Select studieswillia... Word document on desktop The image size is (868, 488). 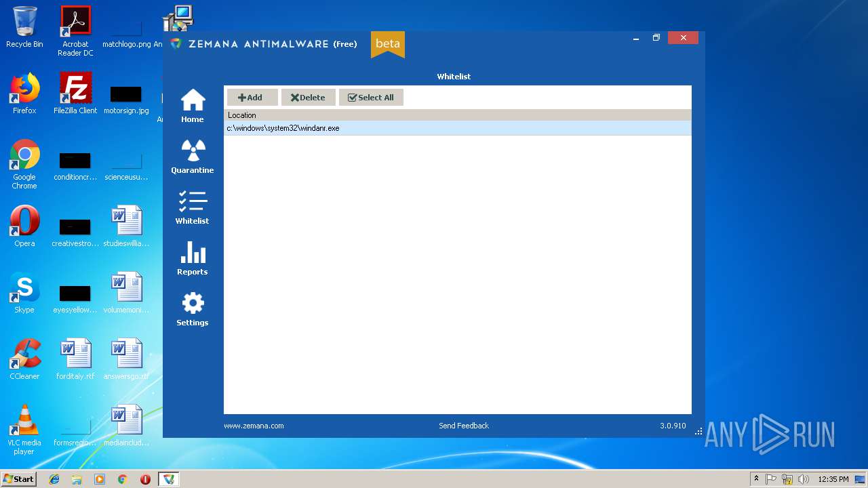click(x=126, y=226)
